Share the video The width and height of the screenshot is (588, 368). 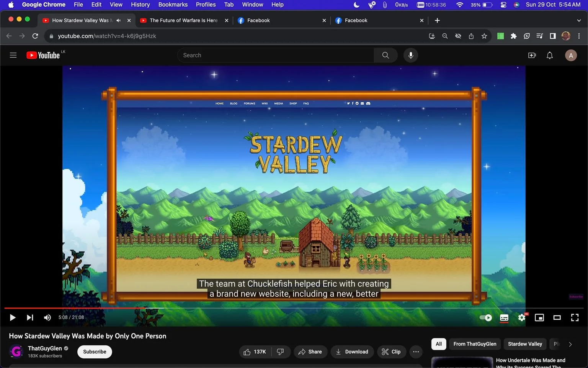[x=310, y=352]
